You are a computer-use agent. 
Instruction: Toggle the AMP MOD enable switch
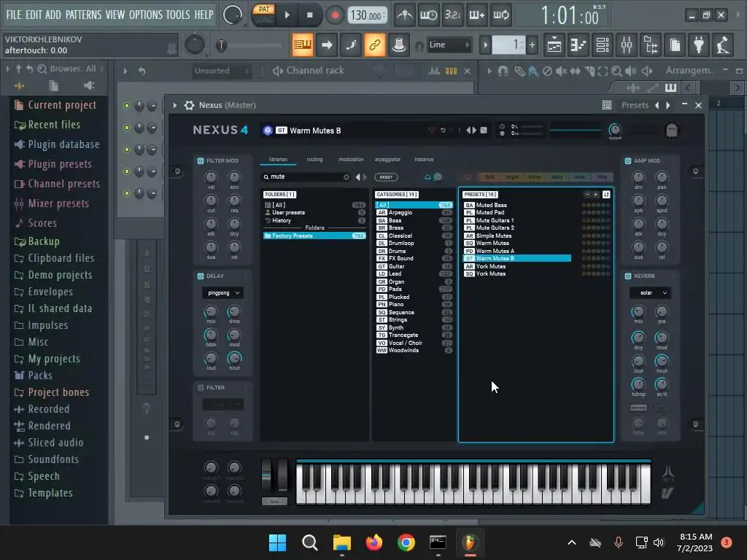click(x=628, y=161)
